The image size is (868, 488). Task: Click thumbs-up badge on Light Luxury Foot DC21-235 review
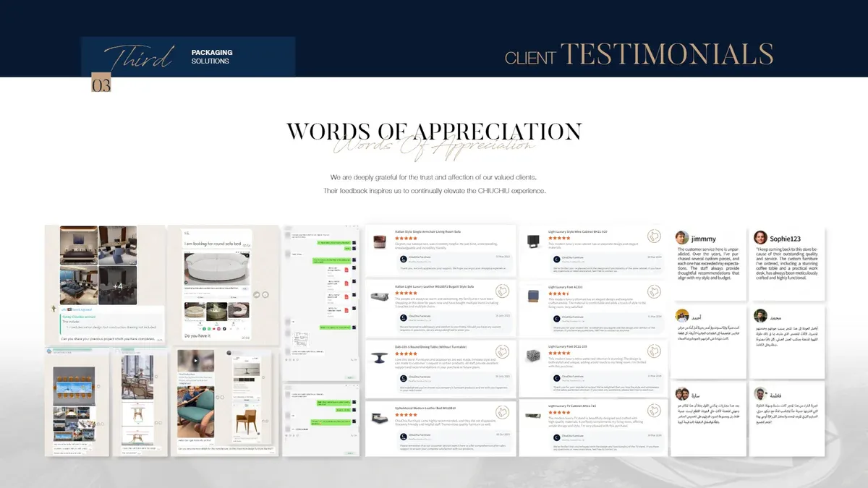tap(655, 351)
